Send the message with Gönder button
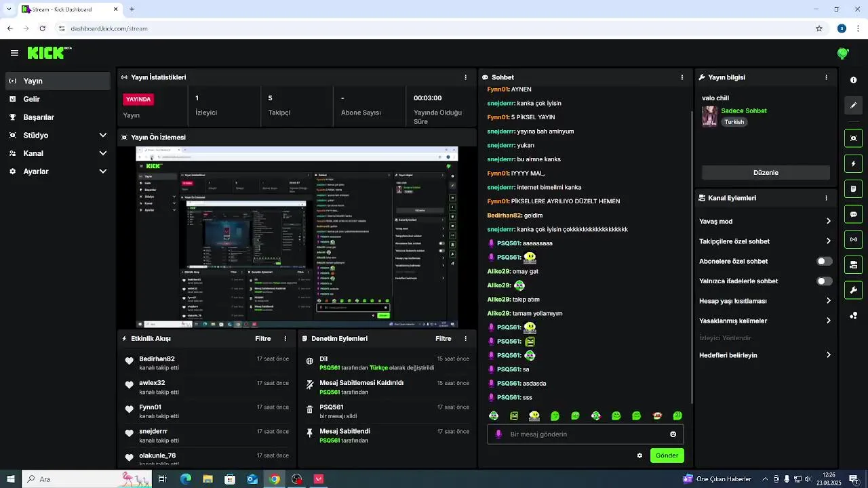Viewport: 868px width, 488px height. pos(667,455)
